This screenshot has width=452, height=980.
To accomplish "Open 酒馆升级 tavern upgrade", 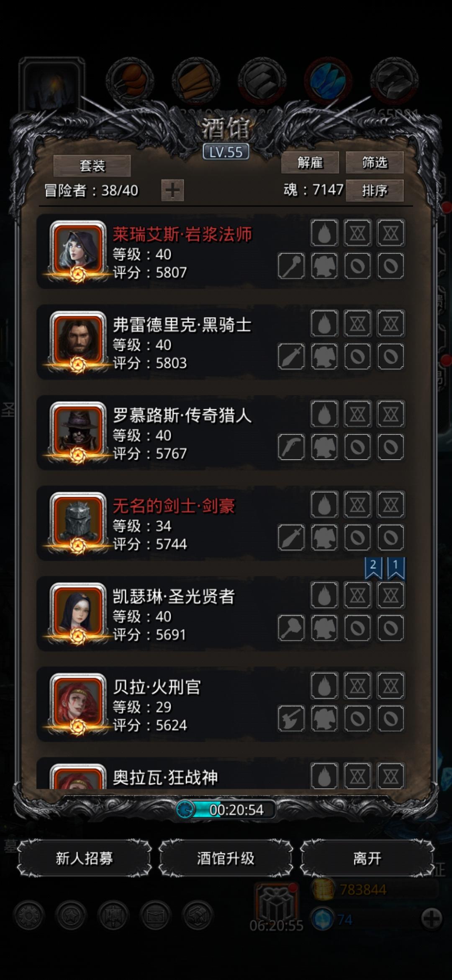I will [x=226, y=858].
